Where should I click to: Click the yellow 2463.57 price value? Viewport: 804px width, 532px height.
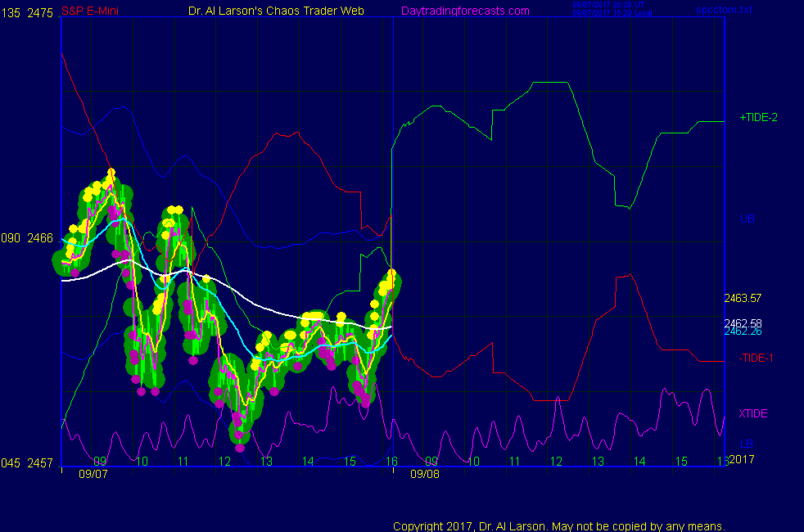click(743, 298)
